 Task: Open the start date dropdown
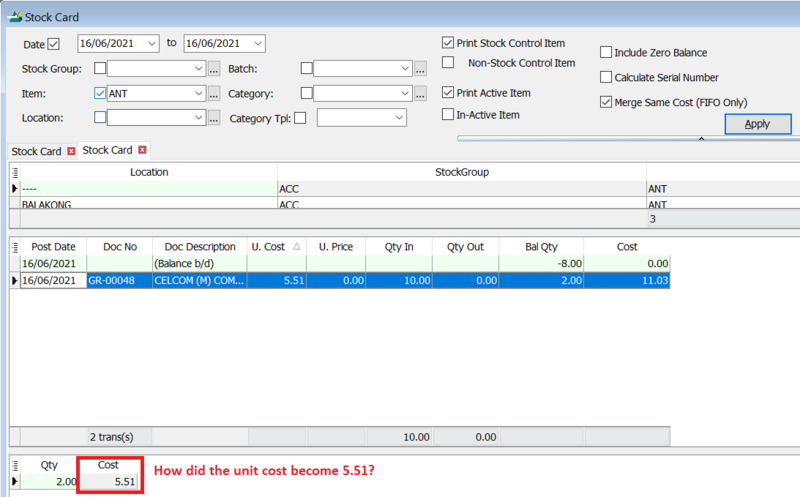point(152,43)
